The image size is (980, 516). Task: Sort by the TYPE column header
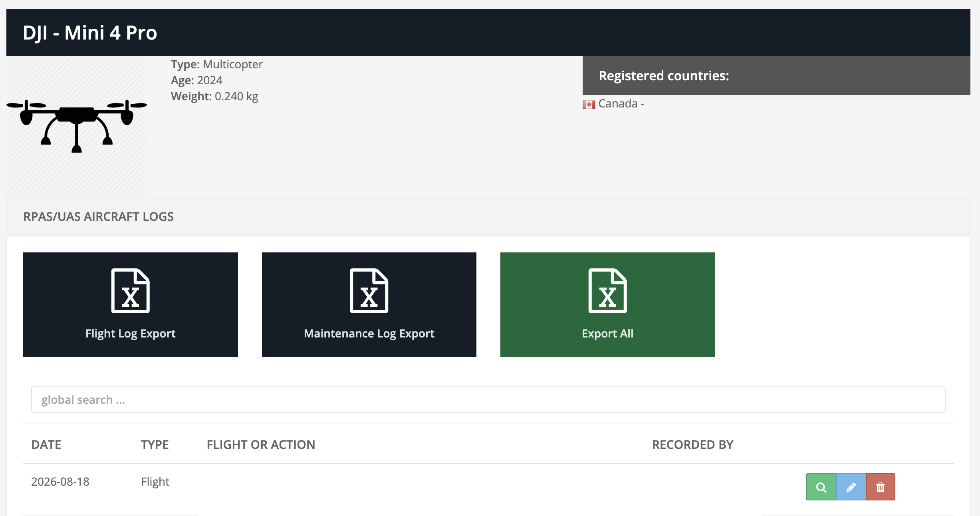(x=155, y=445)
